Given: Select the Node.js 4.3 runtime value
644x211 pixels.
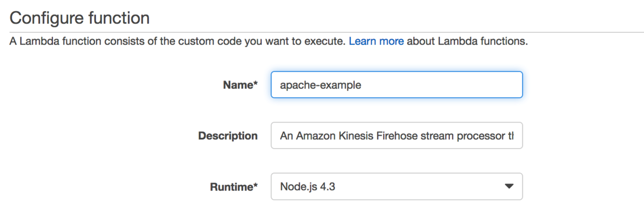Looking at the screenshot, I should click(x=308, y=186).
